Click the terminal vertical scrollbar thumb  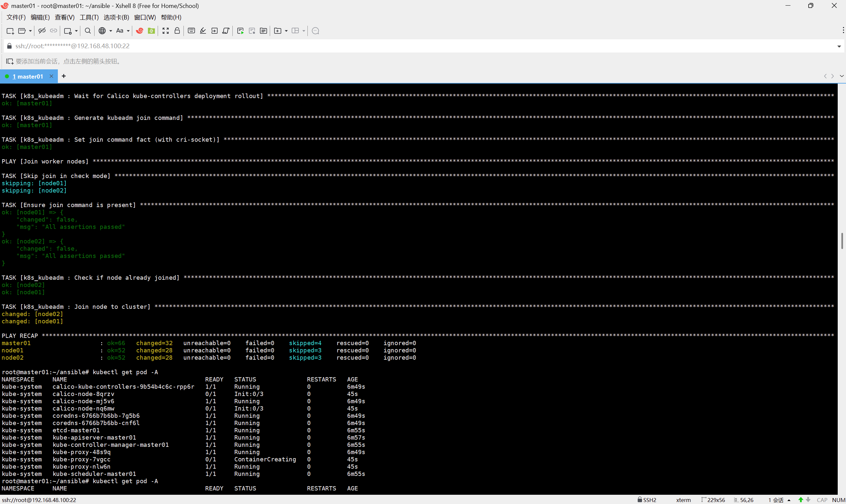[x=842, y=240]
